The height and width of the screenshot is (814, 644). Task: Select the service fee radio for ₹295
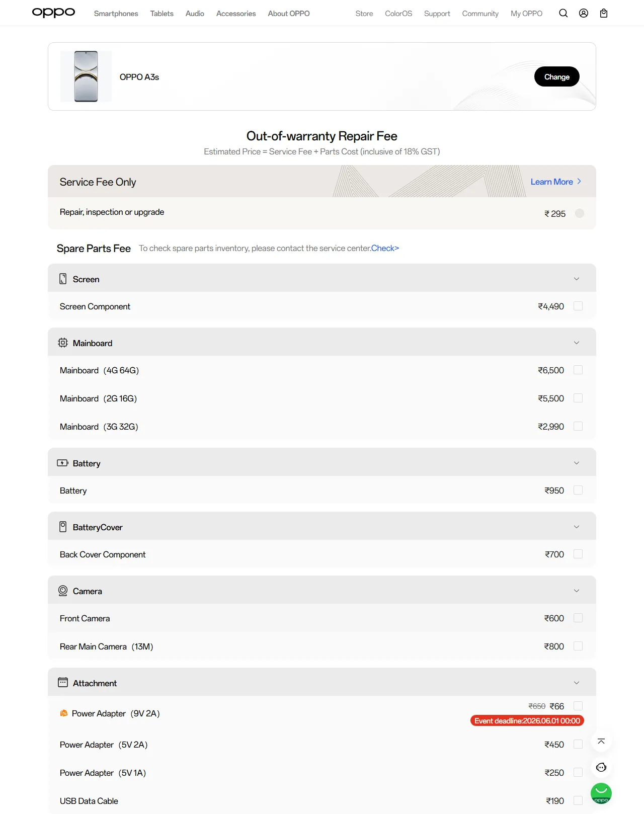click(580, 213)
